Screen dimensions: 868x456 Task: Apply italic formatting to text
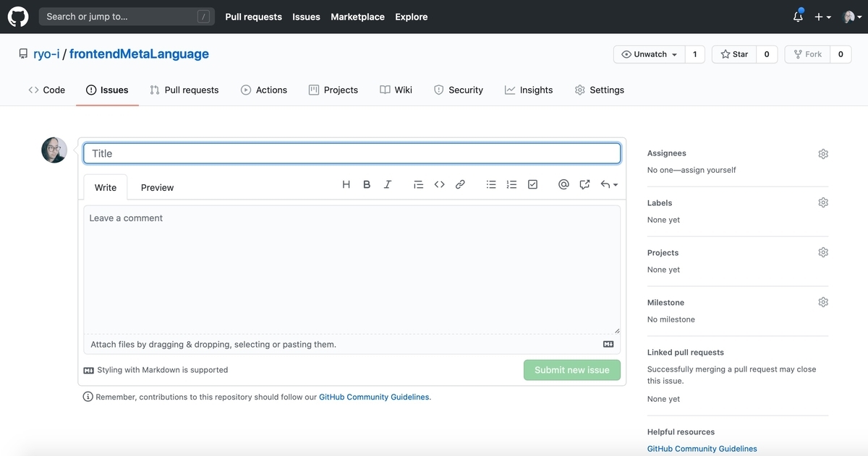pos(387,185)
